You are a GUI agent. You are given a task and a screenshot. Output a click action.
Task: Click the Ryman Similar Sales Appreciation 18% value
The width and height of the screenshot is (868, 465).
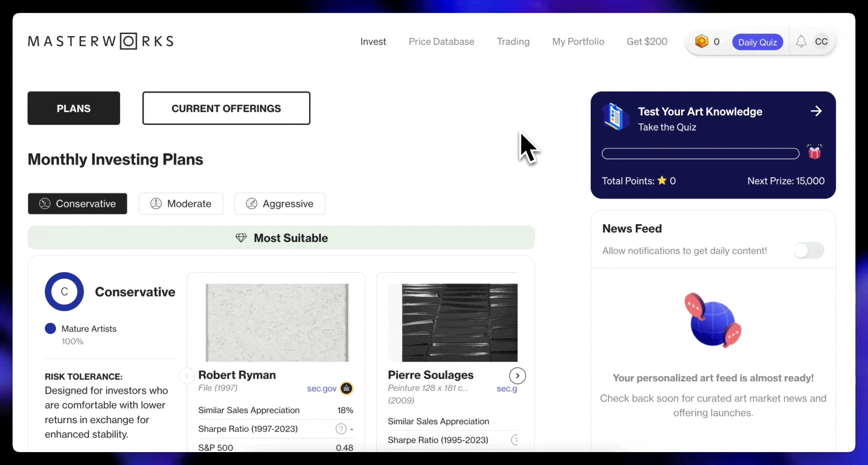click(x=345, y=410)
